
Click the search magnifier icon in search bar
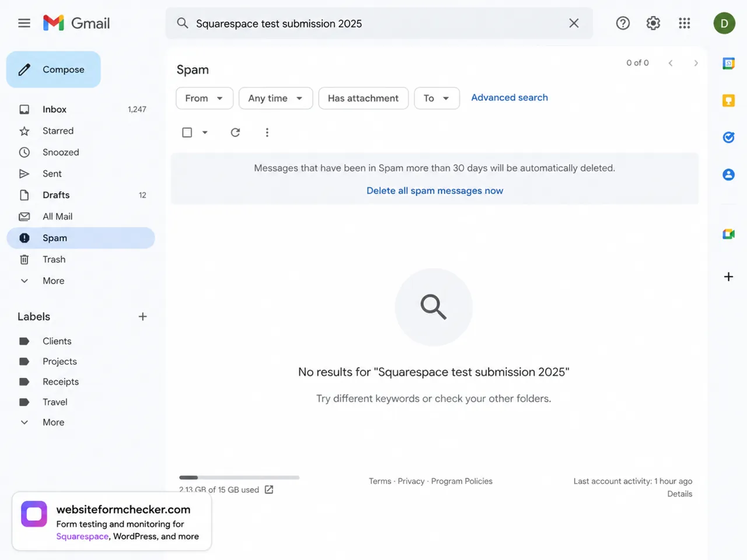tap(183, 23)
